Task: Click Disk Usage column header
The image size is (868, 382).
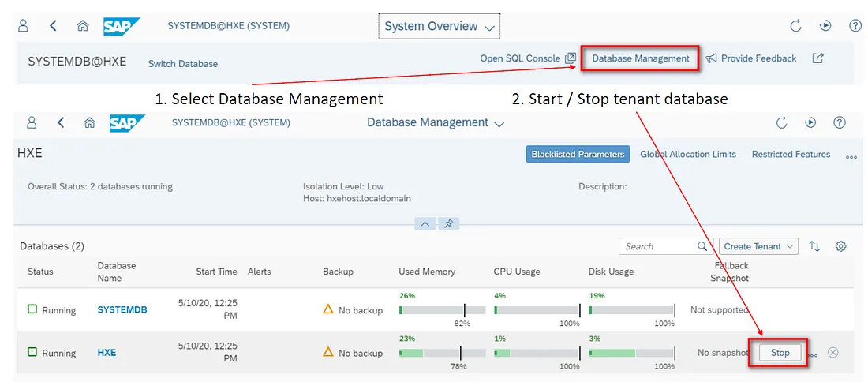Action: click(611, 272)
